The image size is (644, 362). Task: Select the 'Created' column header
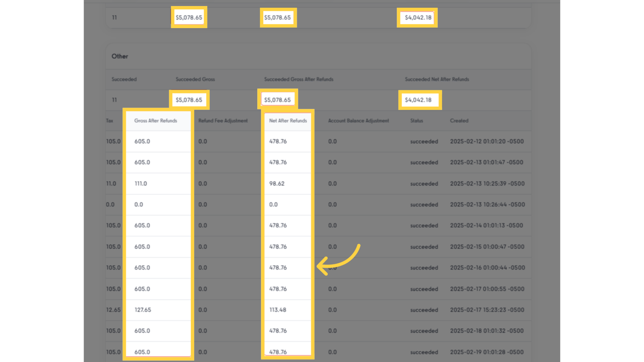click(x=459, y=121)
